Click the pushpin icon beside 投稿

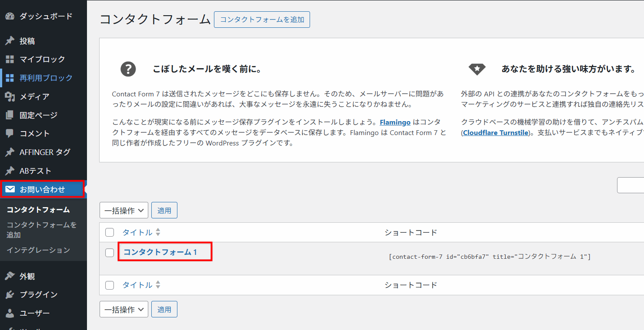click(x=10, y=41)
